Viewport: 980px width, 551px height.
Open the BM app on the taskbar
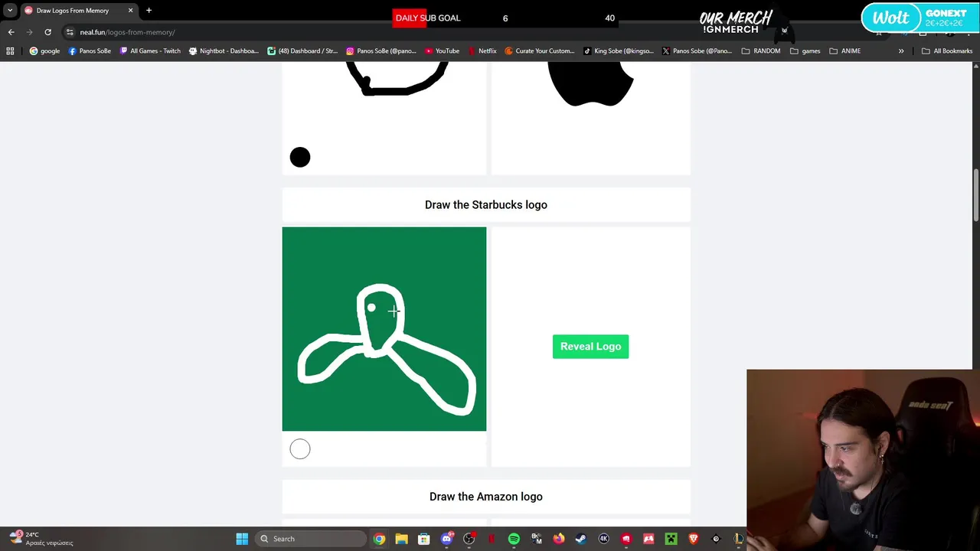tap(536, 539)
